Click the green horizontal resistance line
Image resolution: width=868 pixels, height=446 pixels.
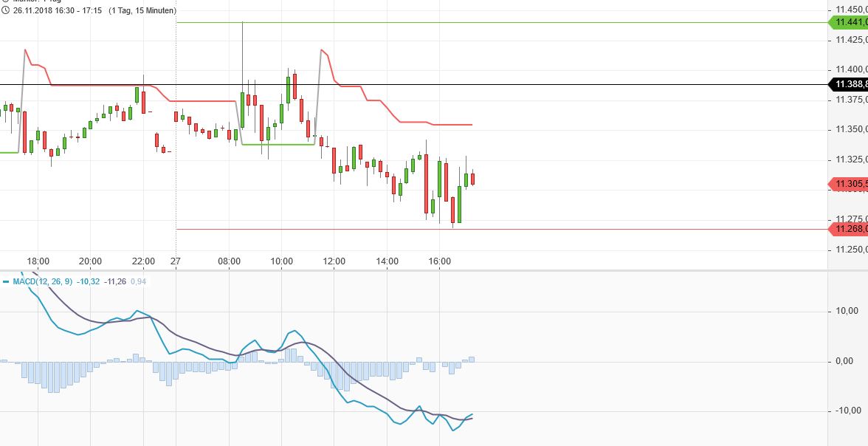point(517,23)
